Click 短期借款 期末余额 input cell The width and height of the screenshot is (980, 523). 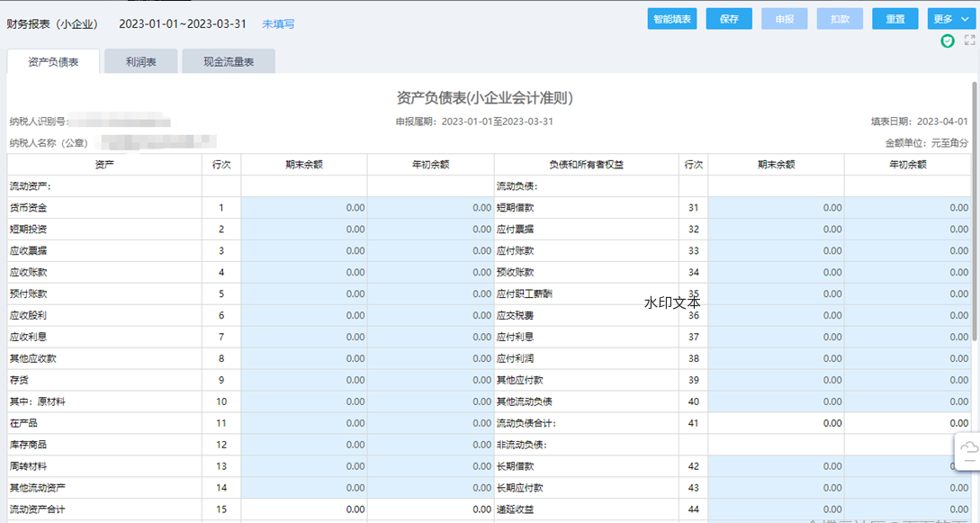click(775, 208)
